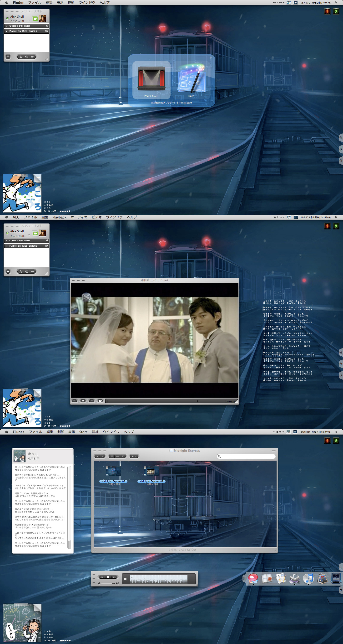Screen dimensions: 343x644
Task: Switch Midnight Express window to list view
Action: (117, 457)
